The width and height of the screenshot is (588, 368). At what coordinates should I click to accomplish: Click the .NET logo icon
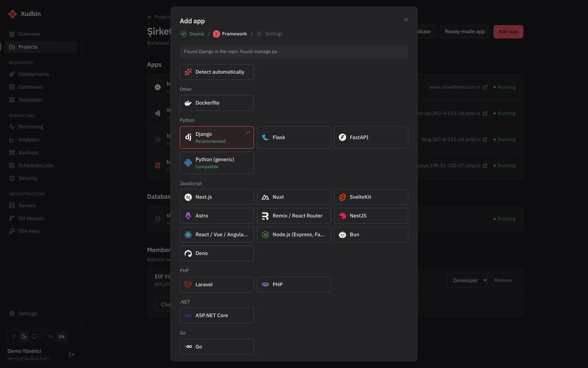(x=188, y=316)
